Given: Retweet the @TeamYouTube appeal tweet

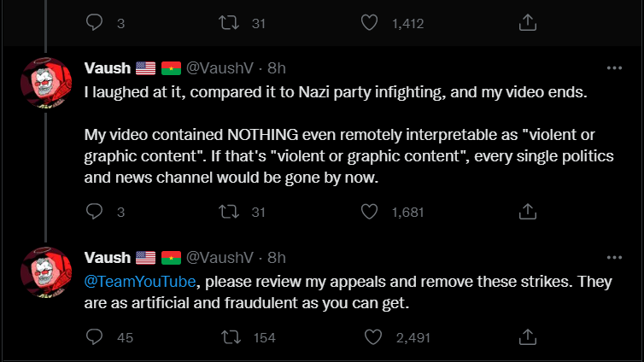Looking at the screenshot, I should [231, 337].
